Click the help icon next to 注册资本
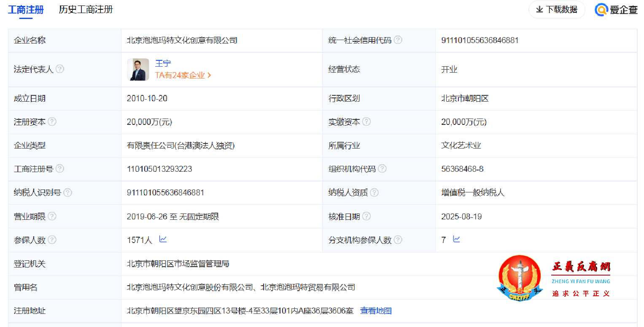Viewport: 644px width, 327px height. coord(52,122)
